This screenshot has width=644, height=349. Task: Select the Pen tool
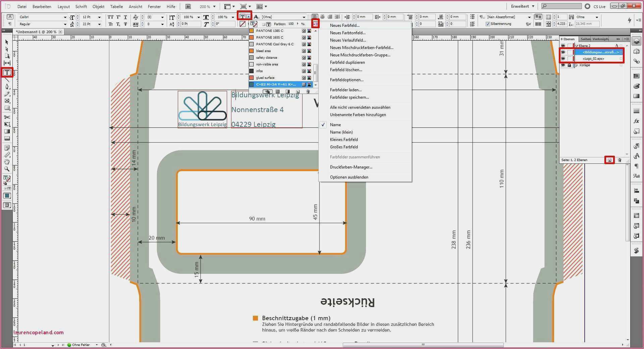(x=7, y=87)
